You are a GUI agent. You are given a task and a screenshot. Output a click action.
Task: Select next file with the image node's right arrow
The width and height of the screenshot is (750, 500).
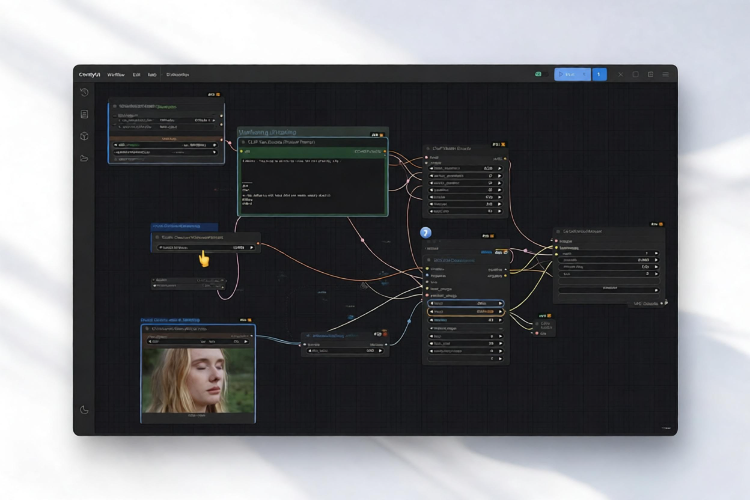click(246, 342)
